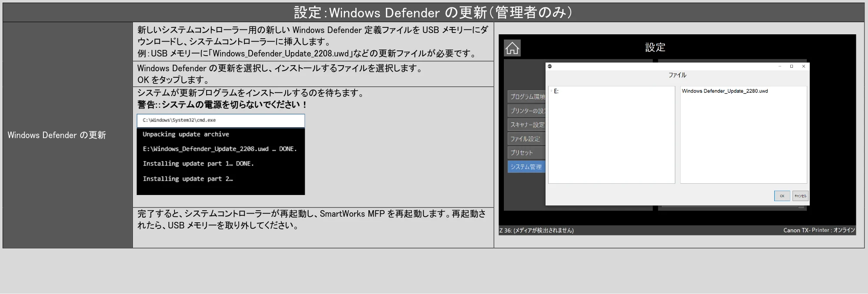This screenshot has width=868, height=294.
Task: Click the 設定 heading in app
Action: [x=655, y=47]
